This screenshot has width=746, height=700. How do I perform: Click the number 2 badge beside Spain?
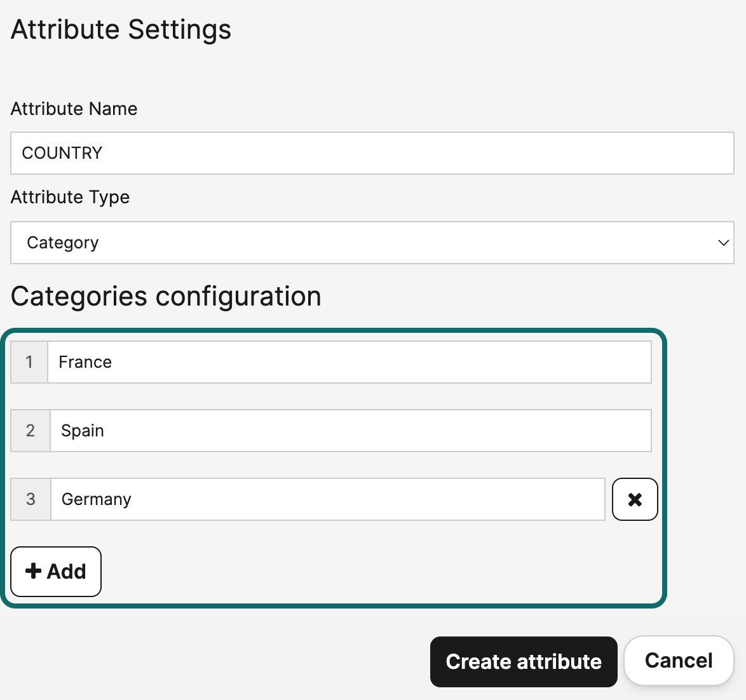[31, 431]
